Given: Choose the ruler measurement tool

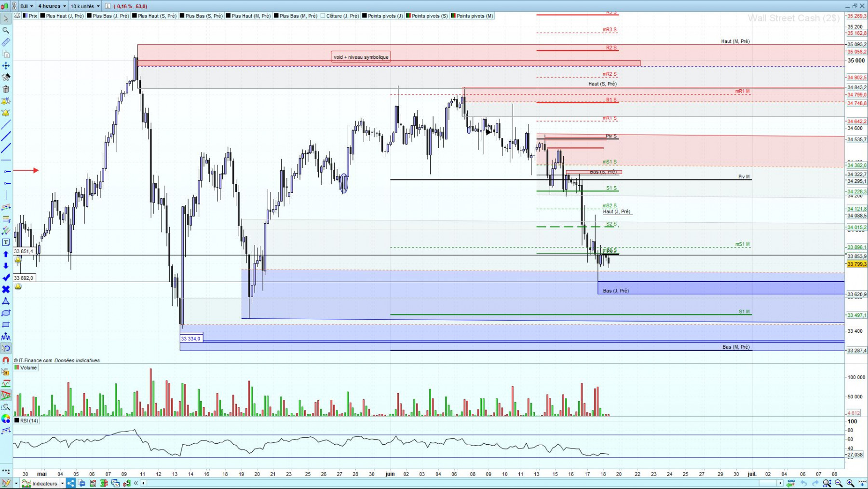Looking at the screenshot, I should (6, 42).
